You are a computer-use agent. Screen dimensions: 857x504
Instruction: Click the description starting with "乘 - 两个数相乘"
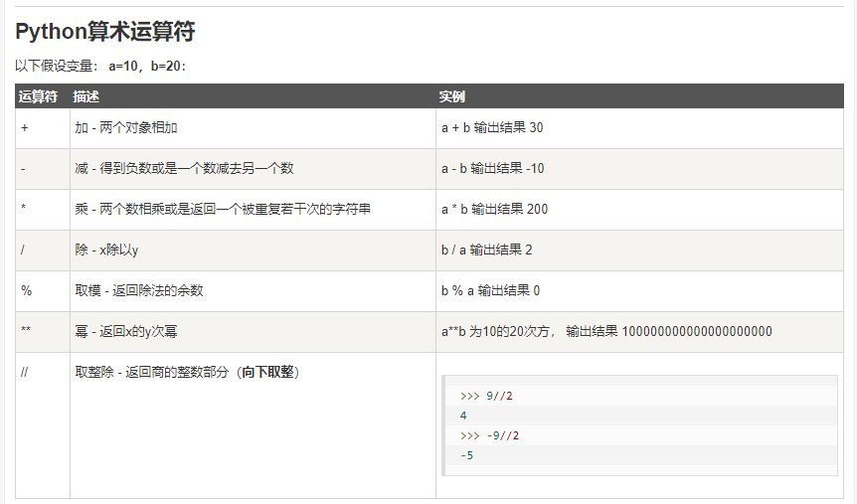[x=223, y=209]
